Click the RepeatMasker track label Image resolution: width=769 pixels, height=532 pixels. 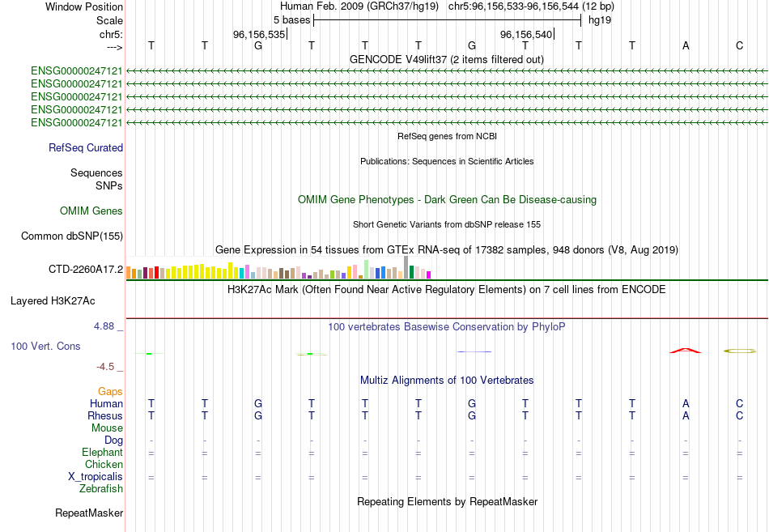pos(89,513)
